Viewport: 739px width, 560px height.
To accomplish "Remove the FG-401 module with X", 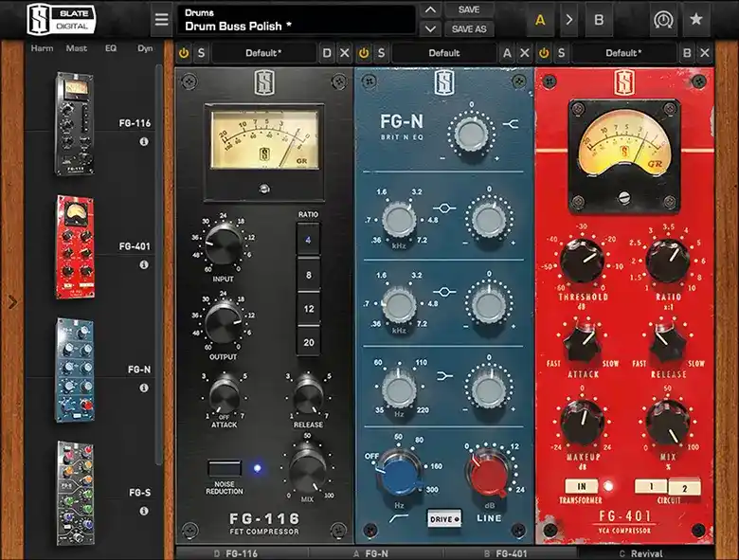I will (x=705, y=53).
